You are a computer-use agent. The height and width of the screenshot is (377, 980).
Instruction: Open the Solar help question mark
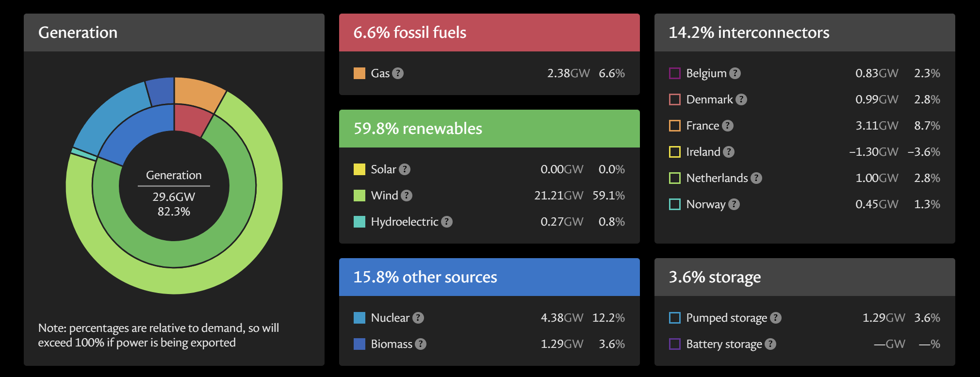(405, 169)
